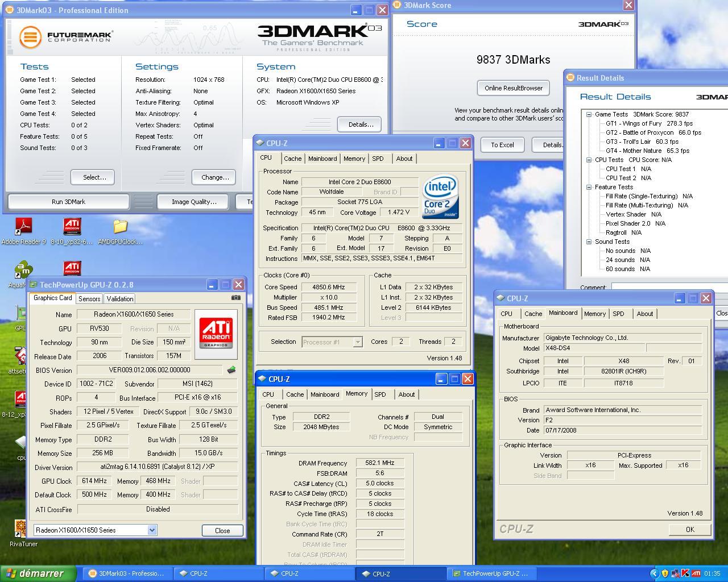The image size is (728, 582).
Task: Click the Futuremark Corporation logo
Action: (66, 37)
